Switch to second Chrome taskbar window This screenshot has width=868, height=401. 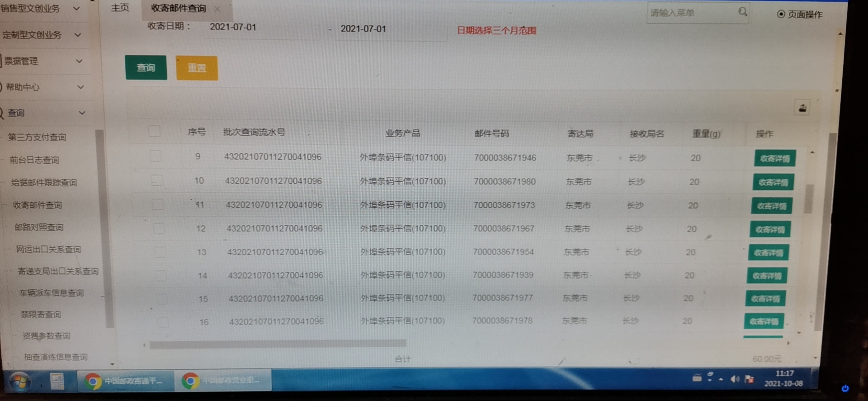coord(224,381)
